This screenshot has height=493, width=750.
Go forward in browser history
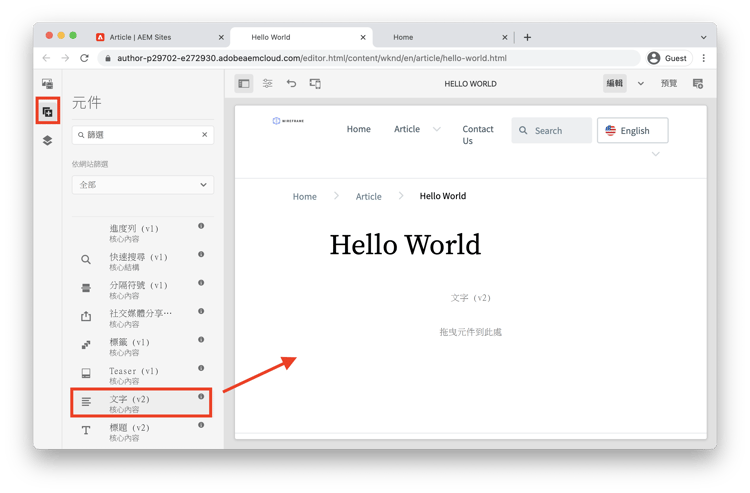[x=66, y=58]
